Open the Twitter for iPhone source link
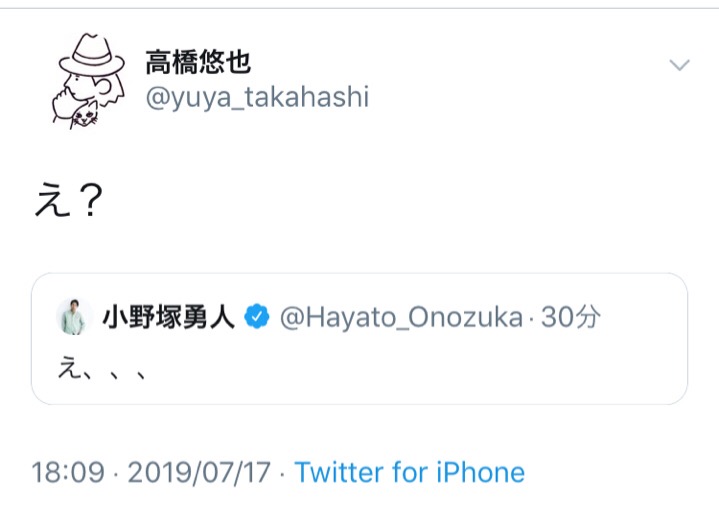This screenshot has width=719, height=512. click(x=409, y=472)
